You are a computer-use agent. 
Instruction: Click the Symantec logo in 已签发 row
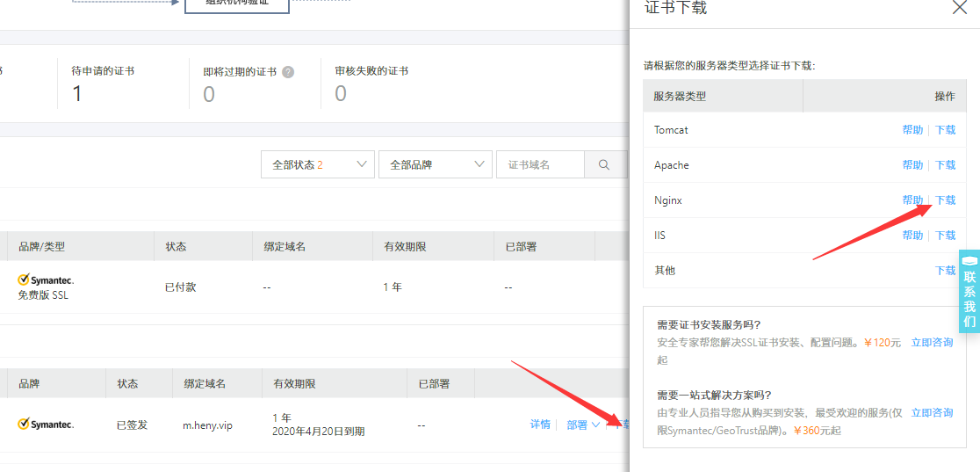click(46, 425)
